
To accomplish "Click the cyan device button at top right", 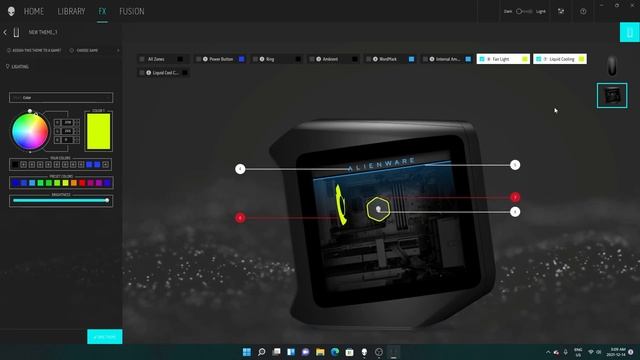I will point(630,33).
